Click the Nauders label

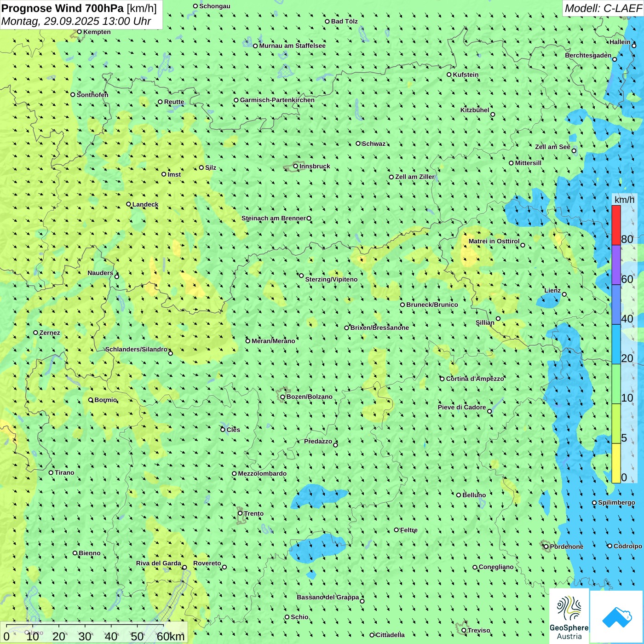coord(100,273)
